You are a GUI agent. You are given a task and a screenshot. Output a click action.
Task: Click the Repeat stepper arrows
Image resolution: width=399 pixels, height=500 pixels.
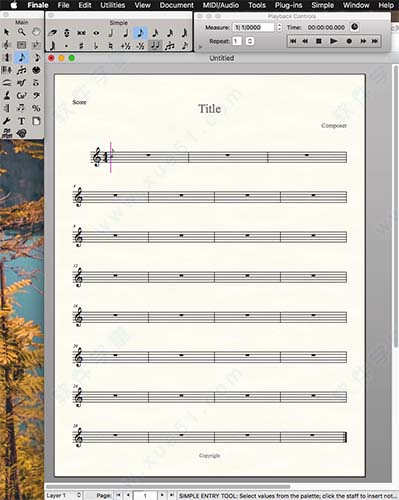tap(250, 41)
